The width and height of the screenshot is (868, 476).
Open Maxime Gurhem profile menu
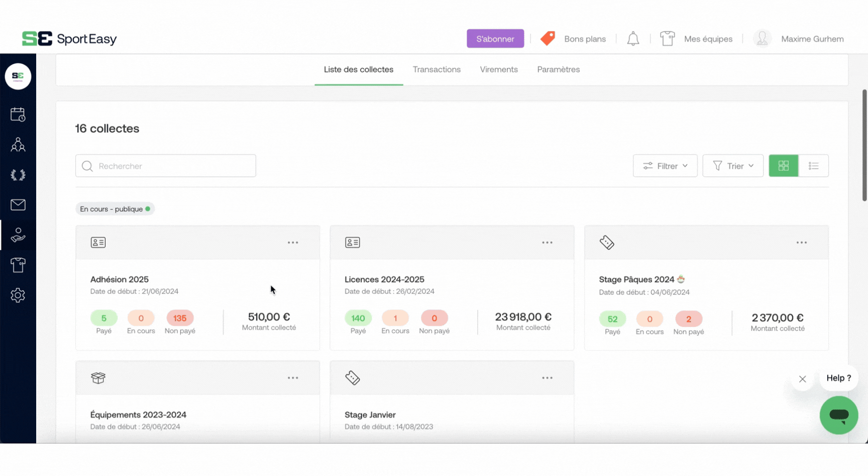point(812,39)
